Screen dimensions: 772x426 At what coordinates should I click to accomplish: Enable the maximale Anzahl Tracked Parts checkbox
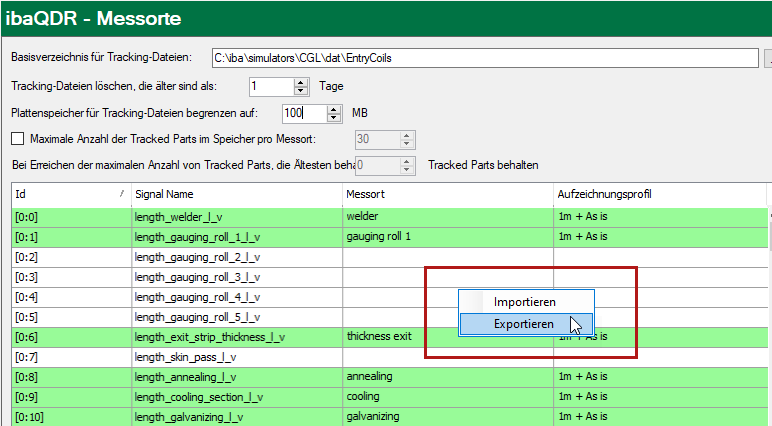tap(18, 139)
